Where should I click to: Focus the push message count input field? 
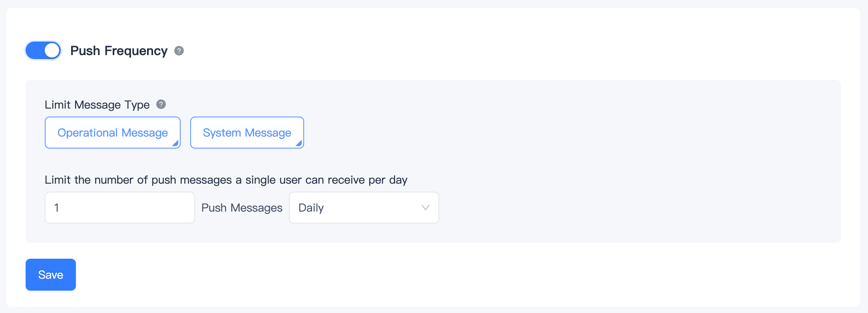click(120, 208)
